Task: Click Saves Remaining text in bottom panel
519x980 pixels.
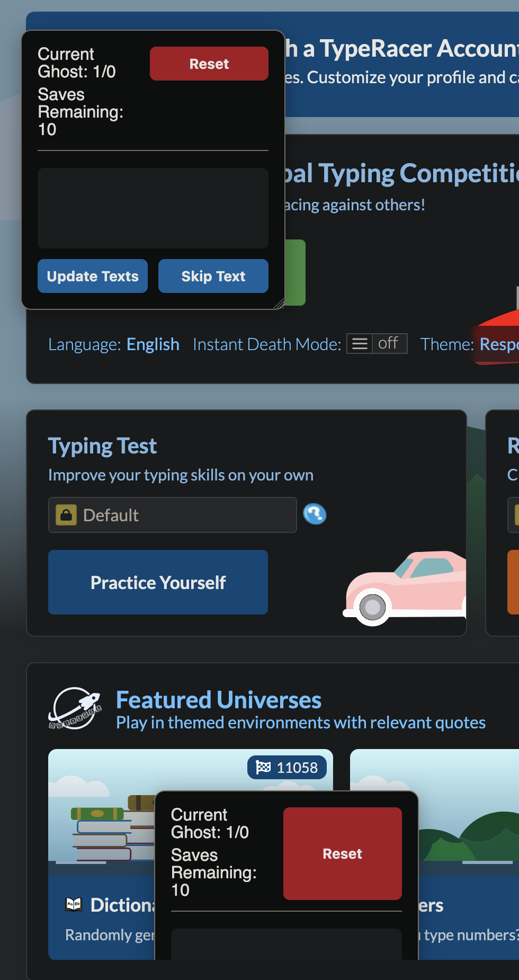Action: point(213,872)
